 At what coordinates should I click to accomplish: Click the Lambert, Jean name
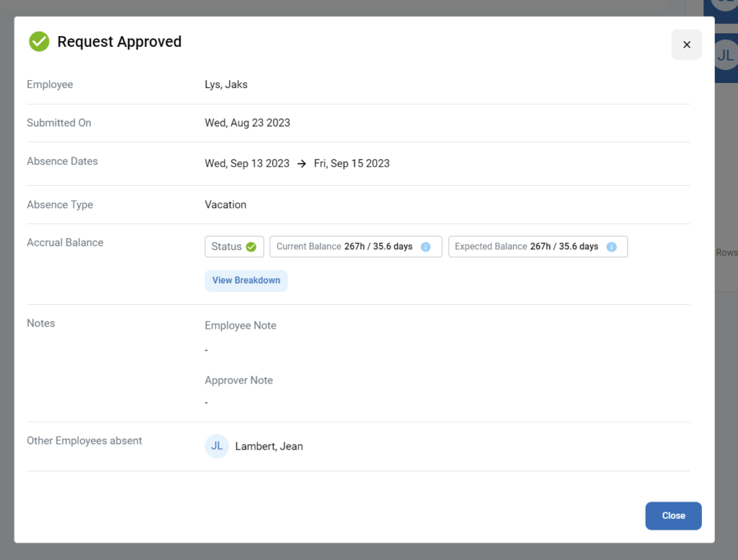[269, 446]
